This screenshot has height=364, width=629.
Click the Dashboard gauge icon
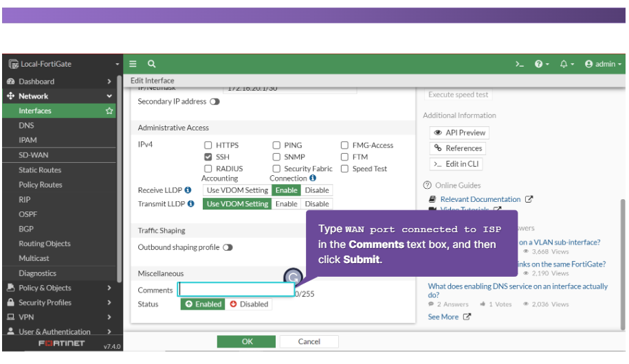pos(11,81)
